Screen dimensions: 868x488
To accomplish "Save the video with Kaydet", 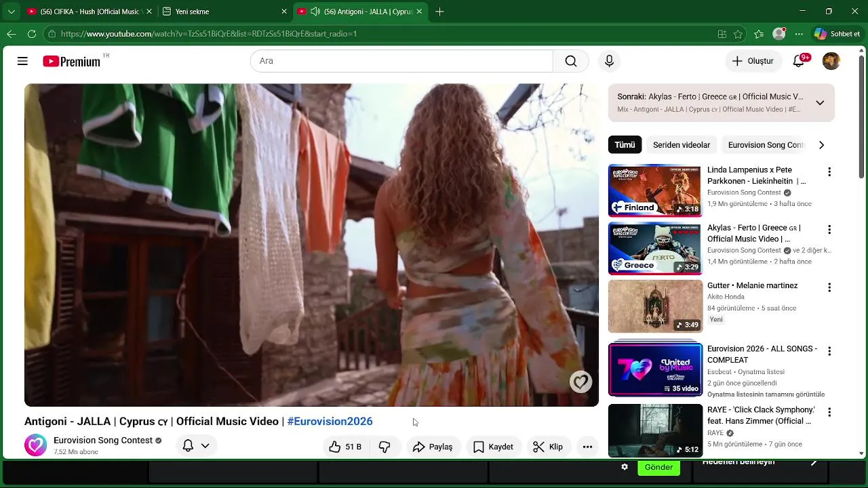I will point(493,447).
